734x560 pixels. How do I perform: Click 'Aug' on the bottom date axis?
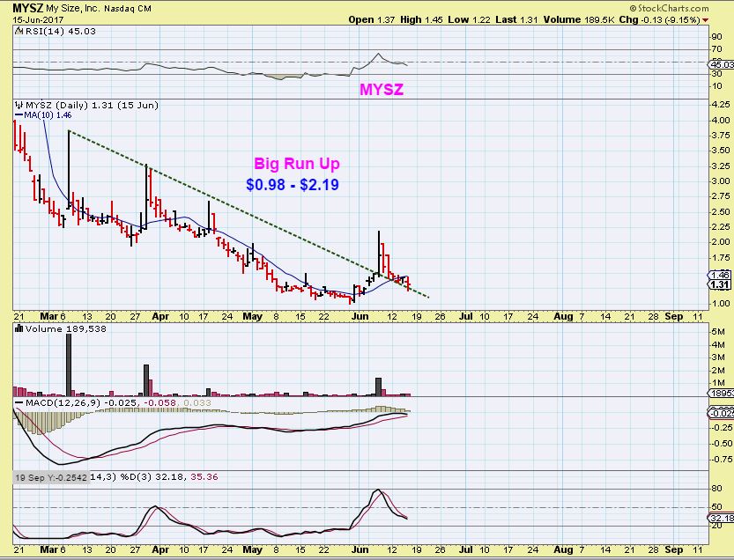pos(563,549)
